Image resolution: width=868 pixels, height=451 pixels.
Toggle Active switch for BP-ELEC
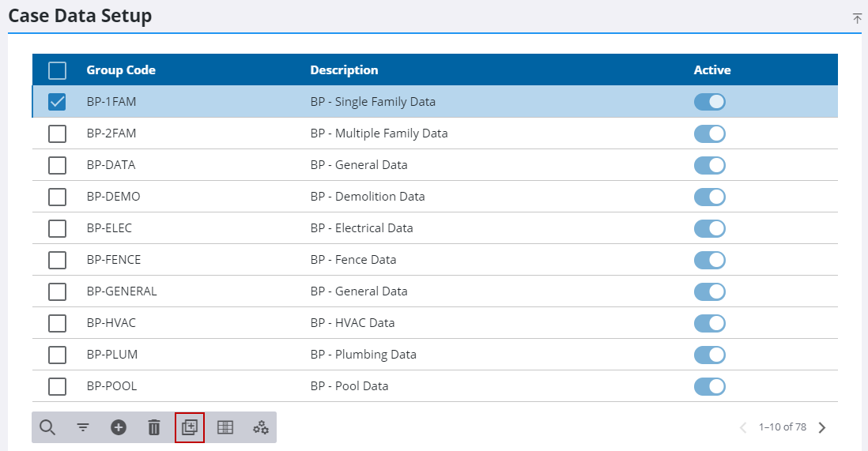[710, 228]
